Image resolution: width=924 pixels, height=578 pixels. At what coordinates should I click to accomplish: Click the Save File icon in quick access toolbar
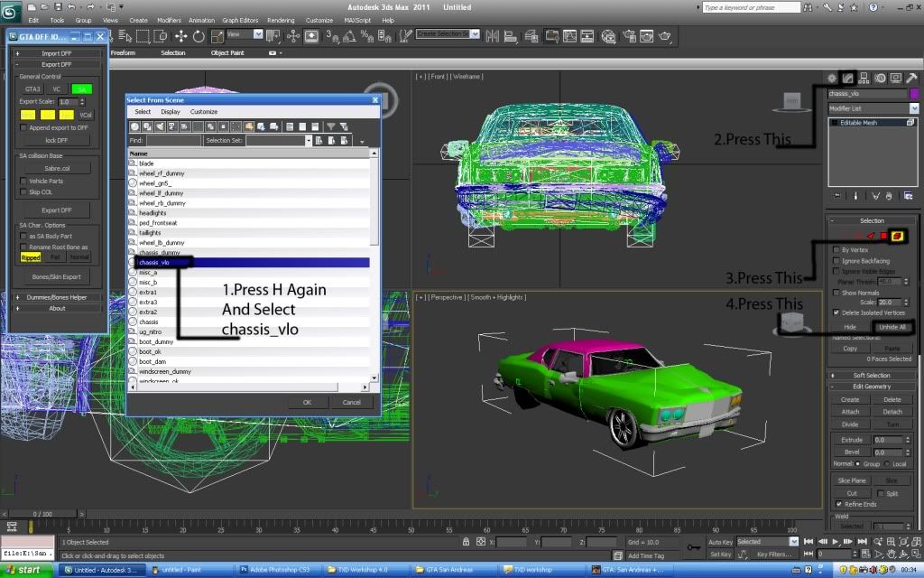coord(58,7)
